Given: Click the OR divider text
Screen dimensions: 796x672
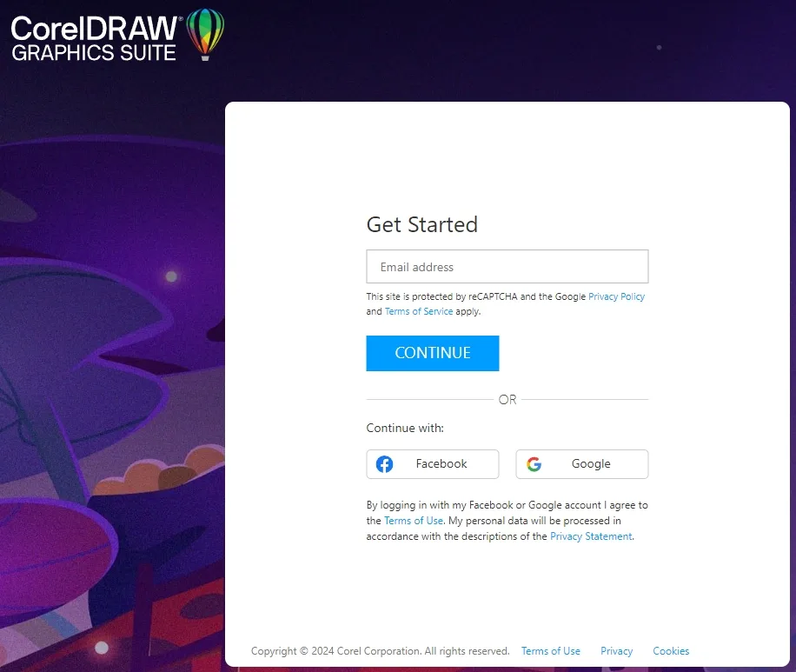Looking at the screenshot, I should pyautogui.click(x=507, y=400).
